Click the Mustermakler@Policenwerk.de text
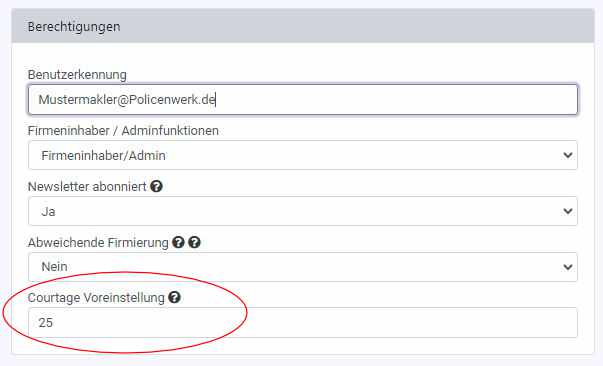The height and width of the screenshot is (366, 603). coord(127,100)
